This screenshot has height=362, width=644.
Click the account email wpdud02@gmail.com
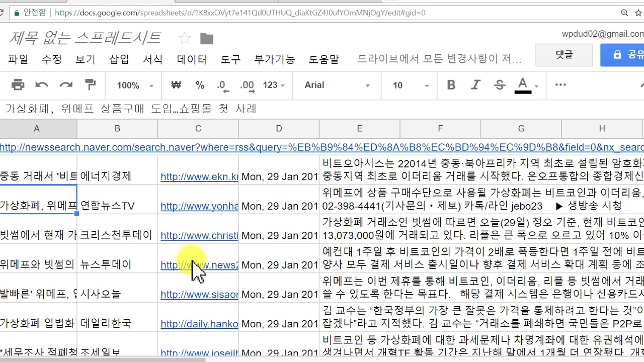coord(603,34)
